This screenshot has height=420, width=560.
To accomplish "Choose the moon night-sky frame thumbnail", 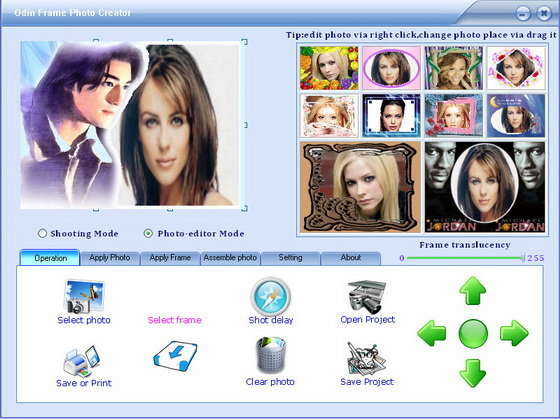I will [x=516, y=116].
